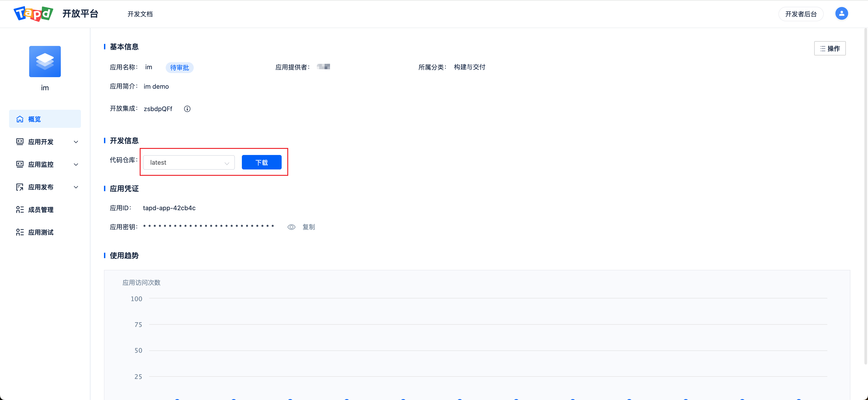The image size is (868, 400).
Task: Click the 75 axis label on chart
Action: [x=138, y=324]
